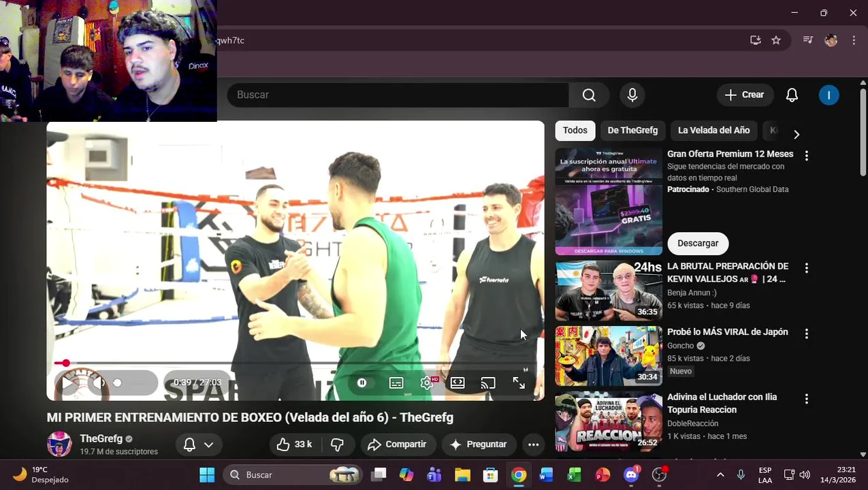
Task: Click the install/cast page icon in address bar
Action: pyautogui.click(x=756, y=40)
